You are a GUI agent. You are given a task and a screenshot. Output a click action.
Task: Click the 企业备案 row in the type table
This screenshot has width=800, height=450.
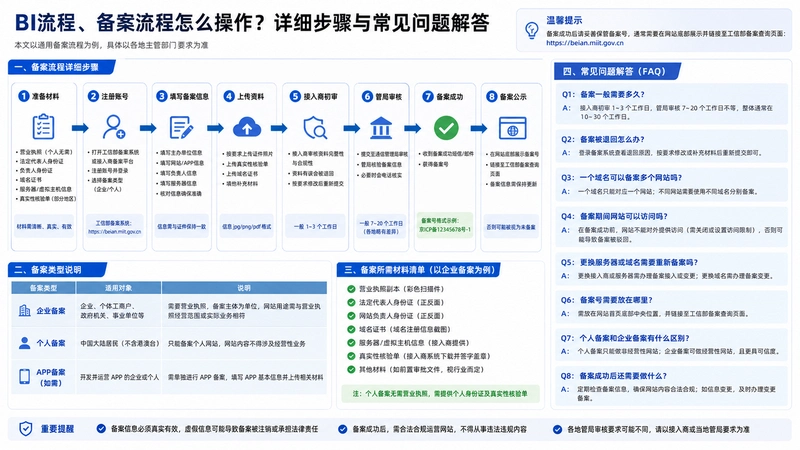click(169, 311)
